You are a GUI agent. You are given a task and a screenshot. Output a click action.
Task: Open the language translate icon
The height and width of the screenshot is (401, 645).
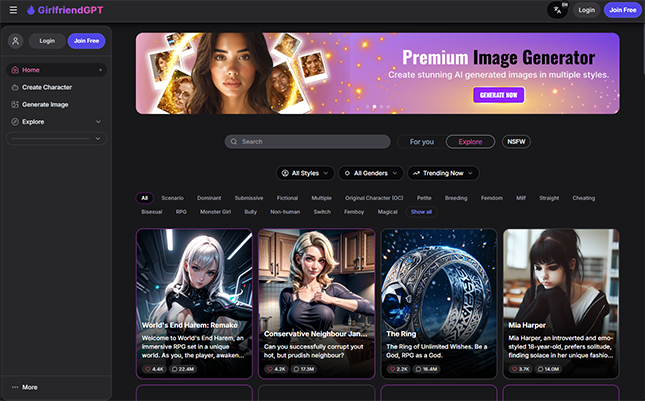(557, 10)
